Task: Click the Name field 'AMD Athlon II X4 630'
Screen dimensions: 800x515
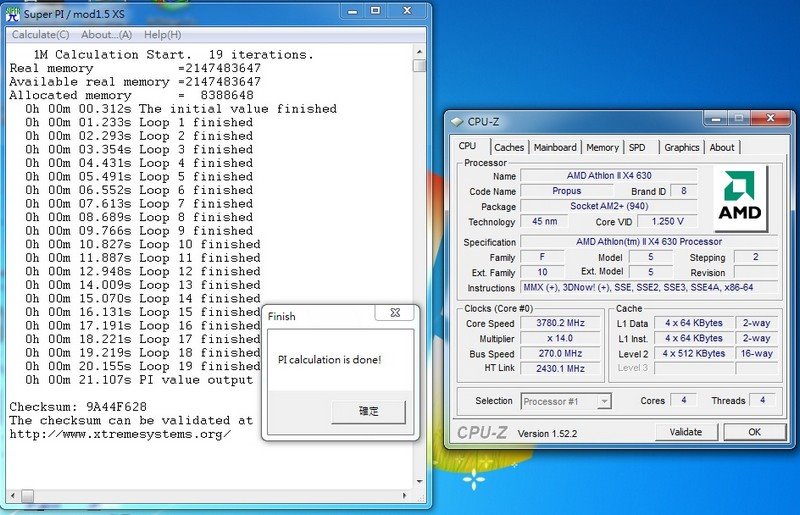Action: point(609,176)
